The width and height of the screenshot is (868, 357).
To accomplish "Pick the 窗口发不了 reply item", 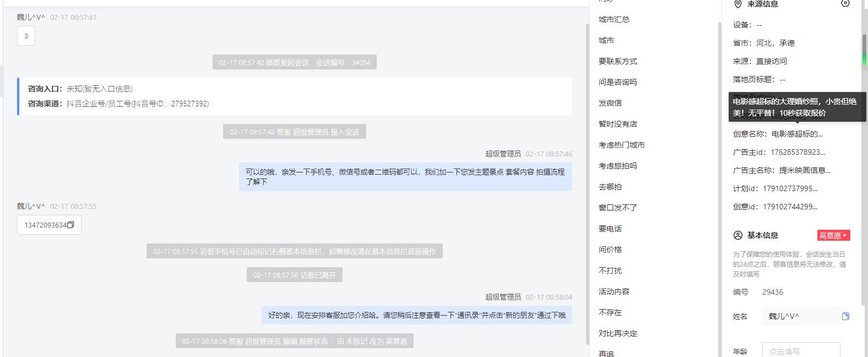I will tap(618, 208).
